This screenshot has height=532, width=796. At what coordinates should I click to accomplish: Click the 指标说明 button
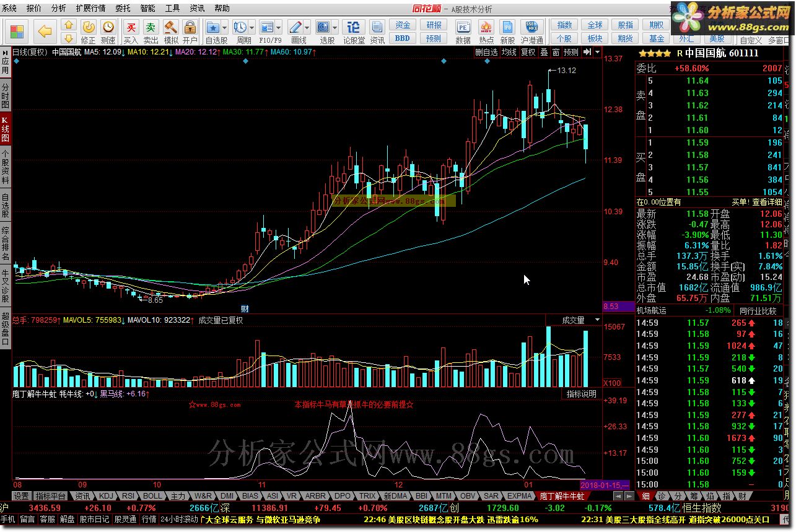(x=582, y=393)
